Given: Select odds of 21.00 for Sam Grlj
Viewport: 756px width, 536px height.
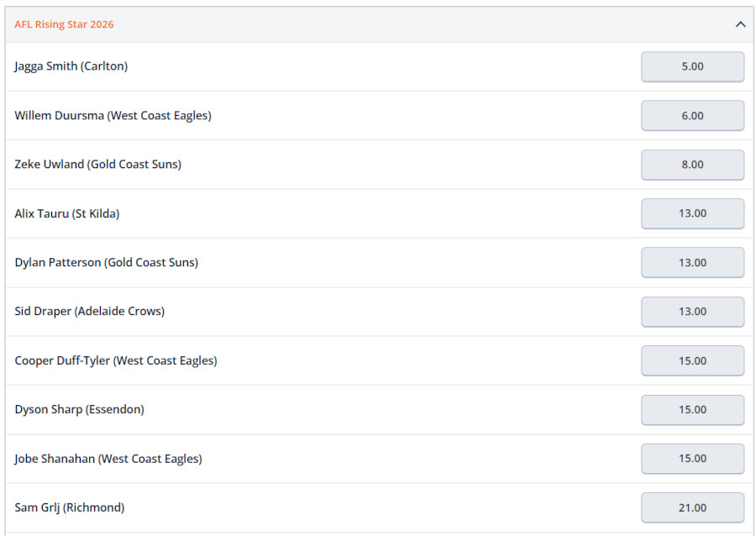Looking at the screenshot, I should 692,507.
